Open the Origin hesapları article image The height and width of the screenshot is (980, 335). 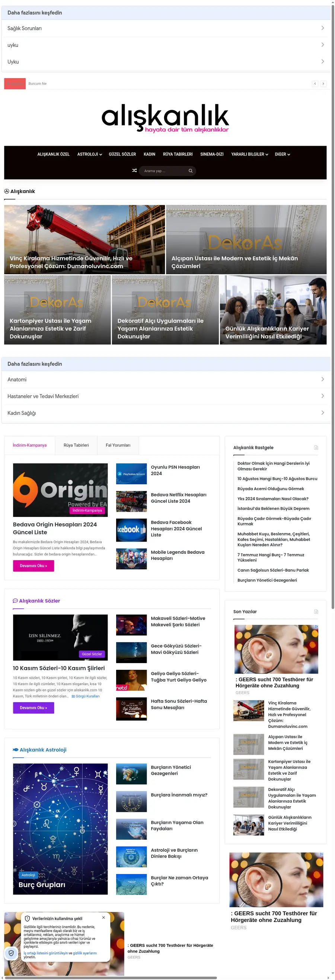coord(60,490)
